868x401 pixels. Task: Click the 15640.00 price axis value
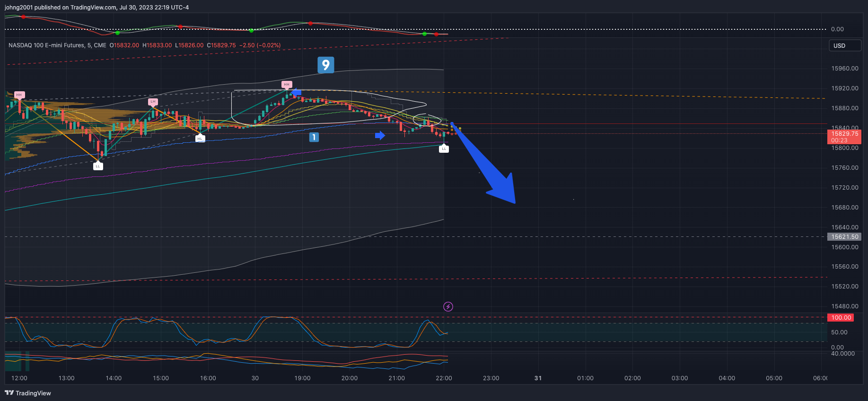845,227
